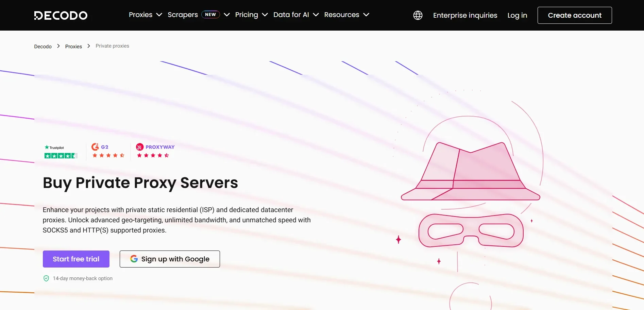Click the Create account button

point(574,15)
